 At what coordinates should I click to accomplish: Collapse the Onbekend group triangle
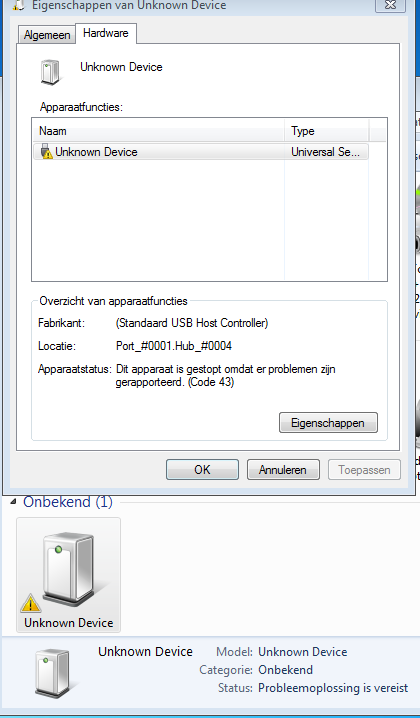(x=13, y=501)
